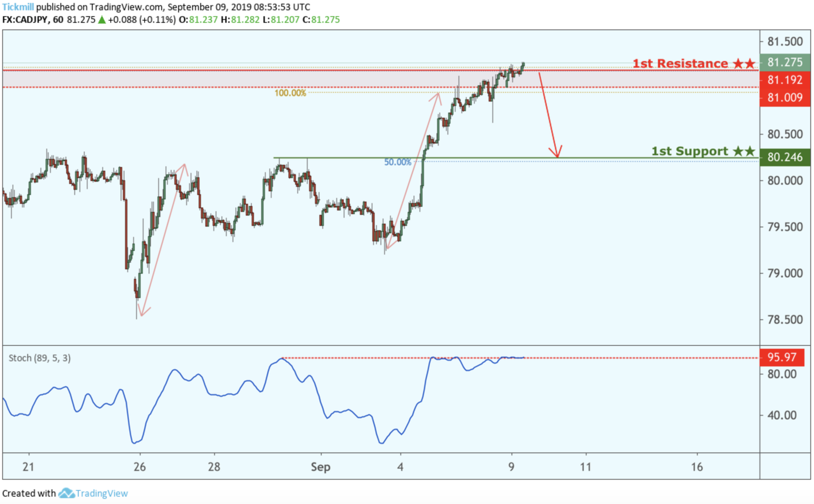Click the 80.500 price axis label
Viewport: 814px width, 504px height.
[785, 134]
